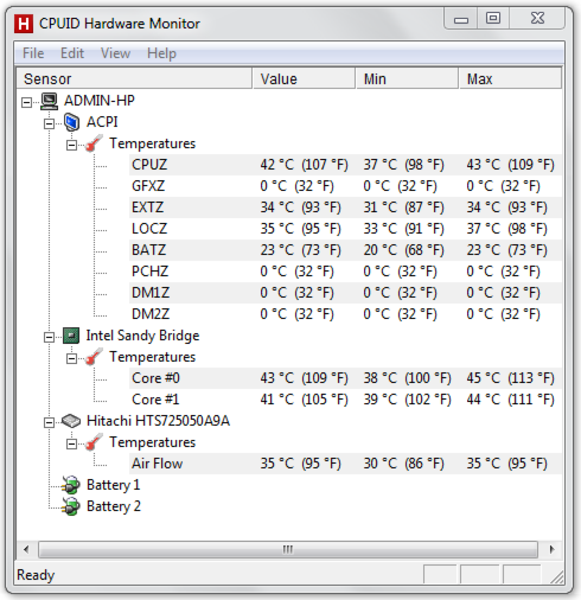This screenshot has height=600, width=581.
Task: Collapse the Intel Sandy Bridge node
Action: [x=49, y=337]
